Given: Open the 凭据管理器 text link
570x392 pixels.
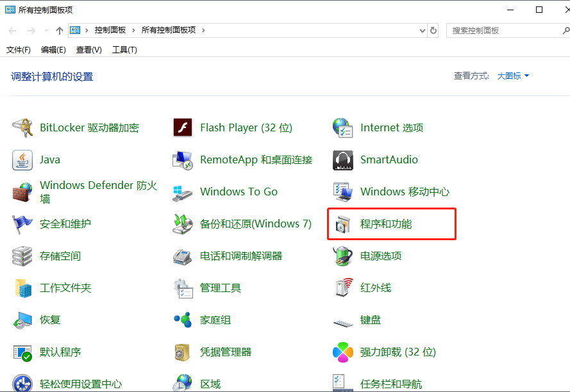Looking at the screenshot, I should (x=226, y=352).
